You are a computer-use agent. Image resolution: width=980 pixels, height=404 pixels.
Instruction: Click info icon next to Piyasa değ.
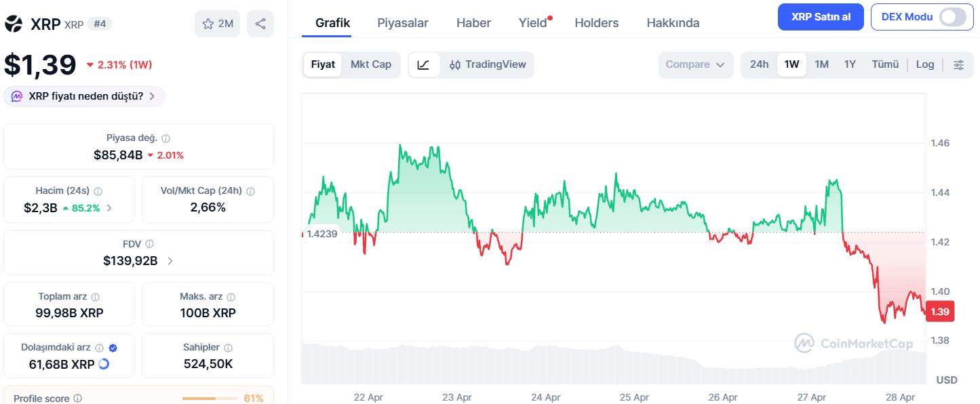(x=166, y=138)
